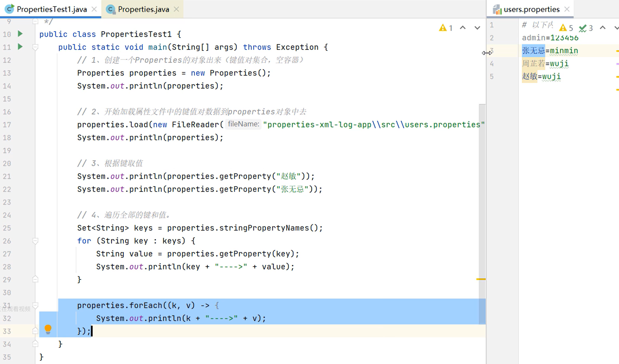Go to previous problem in users.properties
Screen dimensions: 619x364
(x=603, y=28)
